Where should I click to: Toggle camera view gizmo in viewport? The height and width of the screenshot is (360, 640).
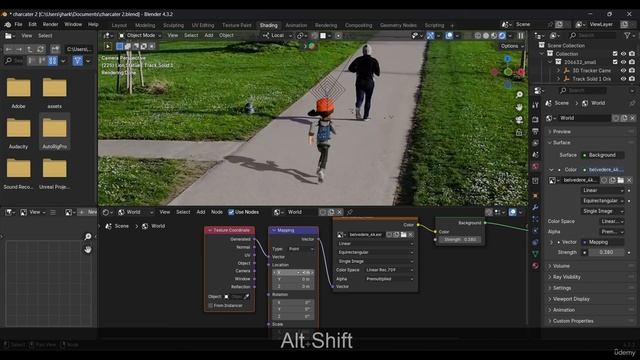(x=519, y=120)
